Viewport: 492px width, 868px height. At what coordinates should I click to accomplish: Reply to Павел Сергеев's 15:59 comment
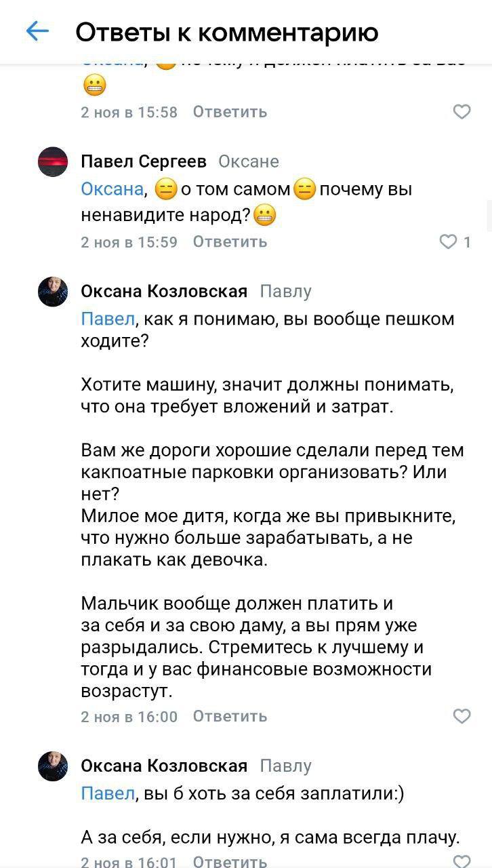(x=230, y=242)
